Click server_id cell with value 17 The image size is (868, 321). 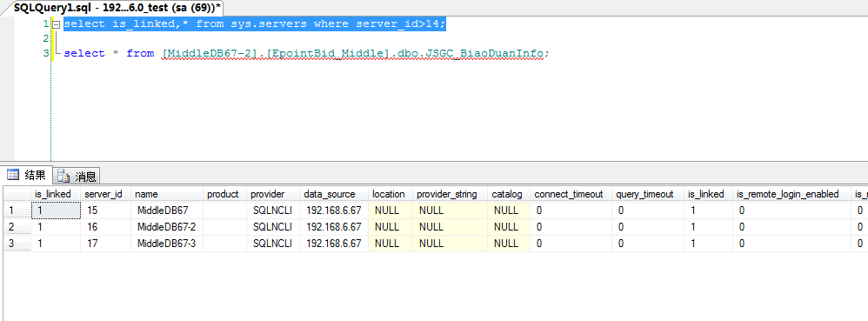point(105,244)
